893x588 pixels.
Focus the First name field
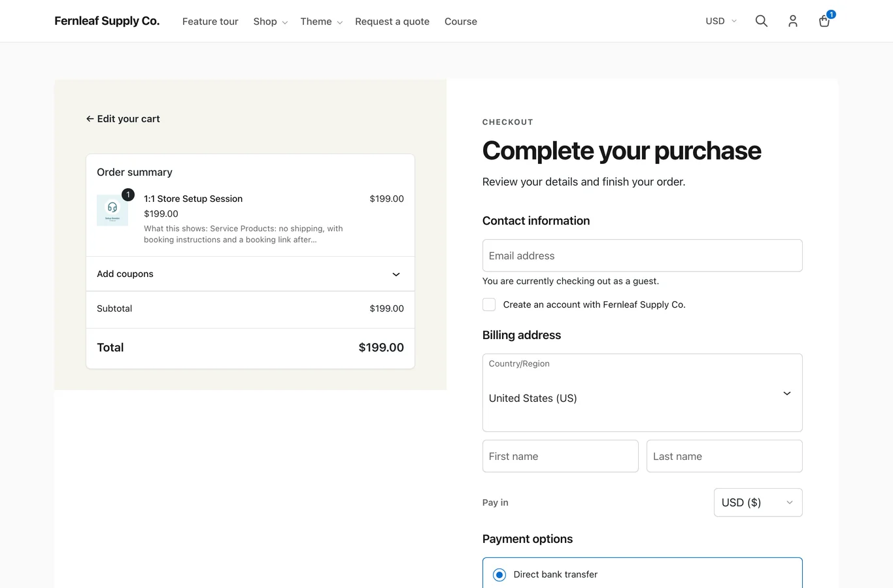tap(560, 456)
